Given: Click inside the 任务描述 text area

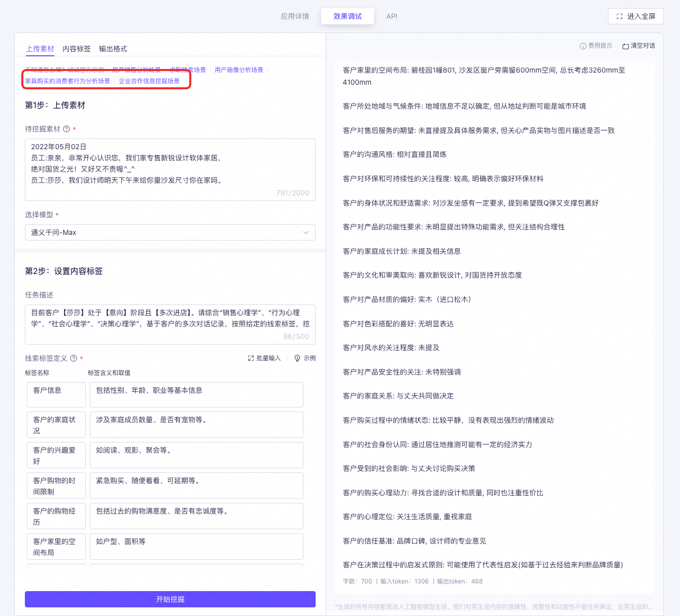Looking at the screenshot, I should pos(170,324).
